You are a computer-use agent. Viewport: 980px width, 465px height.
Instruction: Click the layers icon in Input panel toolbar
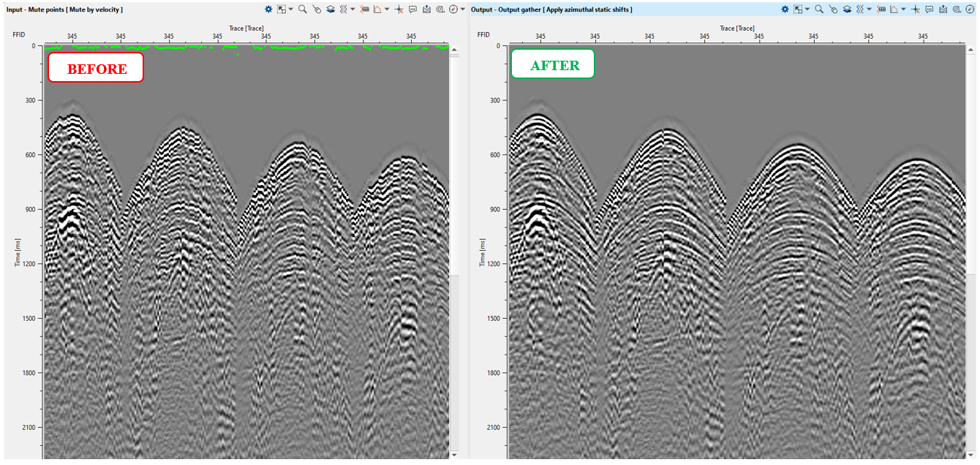pos(331,10)
